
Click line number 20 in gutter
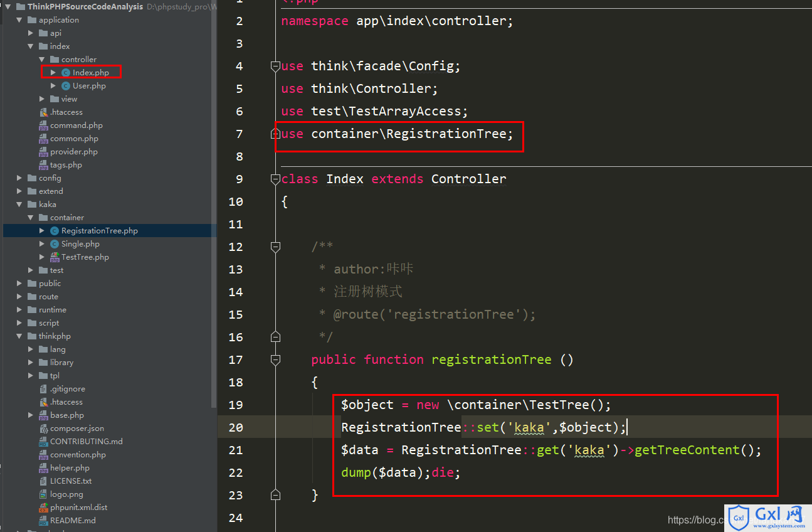click(236, 427)
